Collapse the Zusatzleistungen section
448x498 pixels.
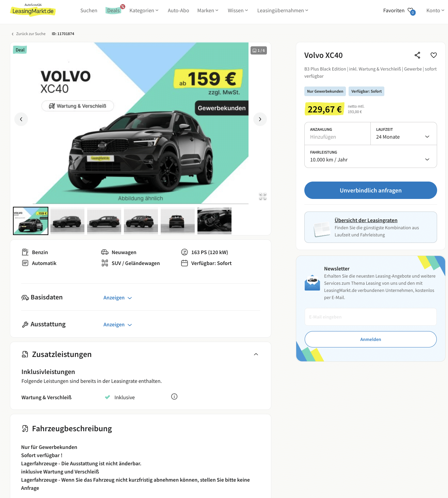pos(256,354)
